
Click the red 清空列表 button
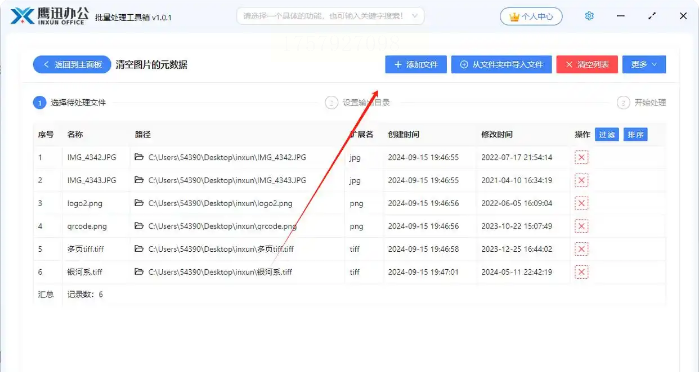pyautogui.click(x=587, y=65)
